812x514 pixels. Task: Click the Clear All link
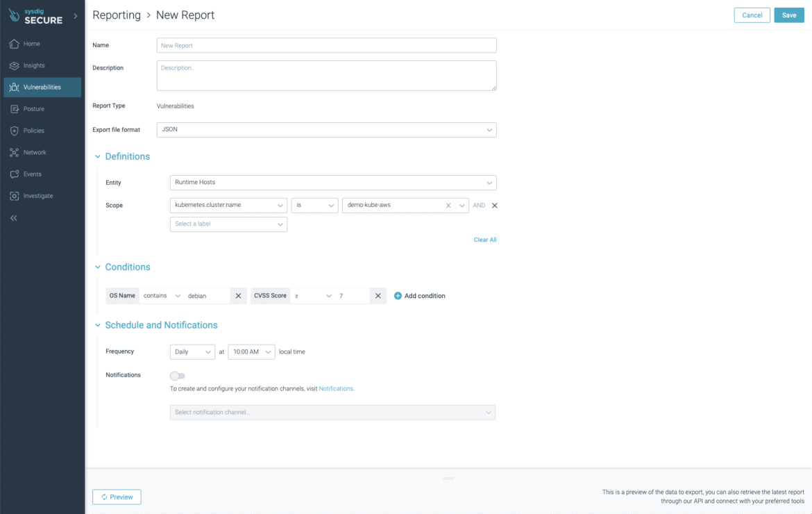(484, 240)
